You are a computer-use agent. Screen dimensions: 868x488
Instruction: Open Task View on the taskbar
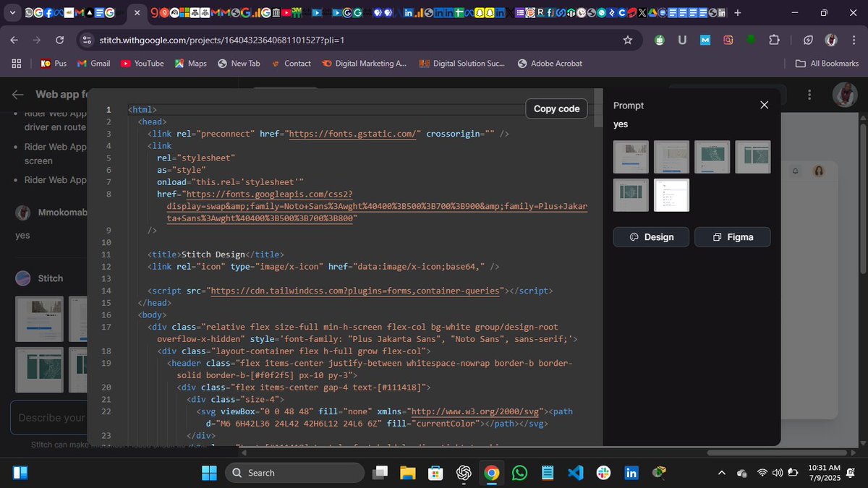[380, 473]
